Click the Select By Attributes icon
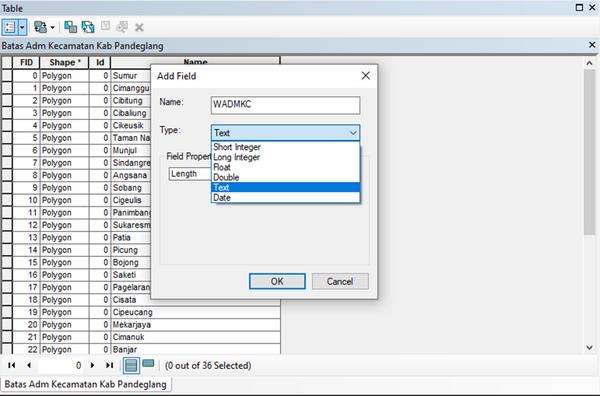 pyautogui.click(x=70, y=27)
